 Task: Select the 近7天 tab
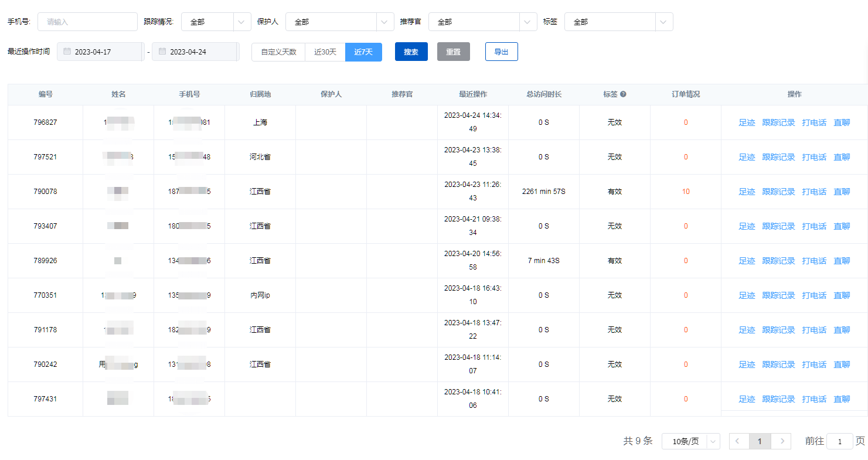(x=363, y=52)
